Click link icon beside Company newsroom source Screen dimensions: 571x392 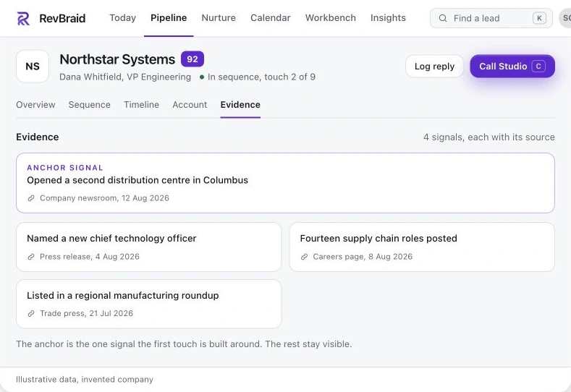[x=31, y=198]
